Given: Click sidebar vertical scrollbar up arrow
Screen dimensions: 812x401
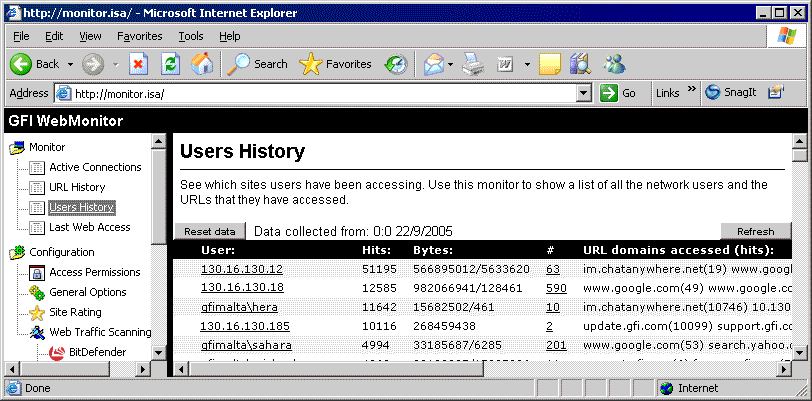Looking at the screenshot, I should [x=160, y=141].
